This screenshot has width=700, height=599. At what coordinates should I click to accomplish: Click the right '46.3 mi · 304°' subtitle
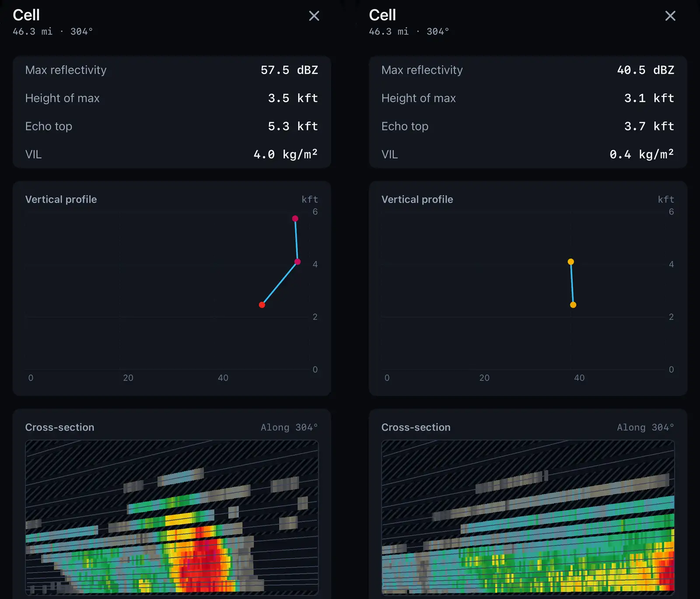point(409,32)
